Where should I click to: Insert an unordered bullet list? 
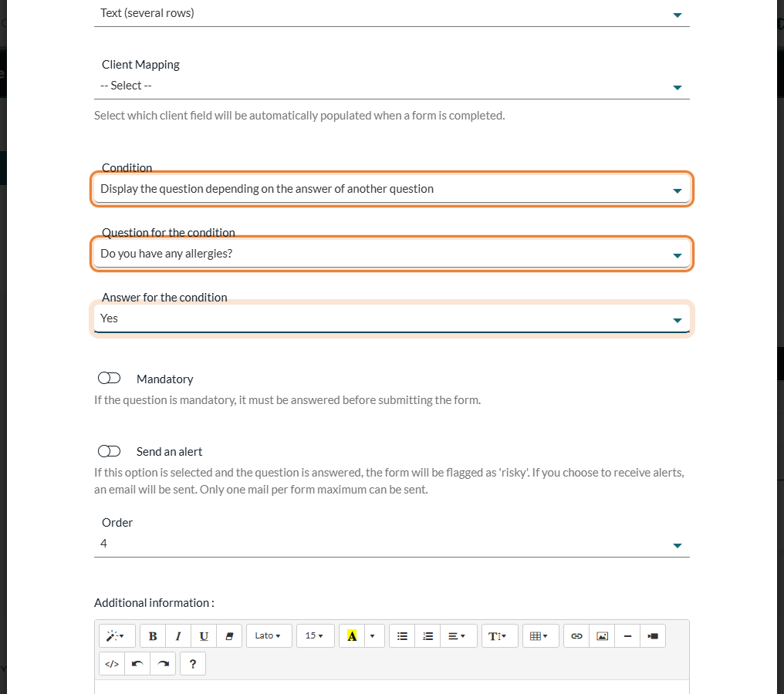click(x=402, y=635)
